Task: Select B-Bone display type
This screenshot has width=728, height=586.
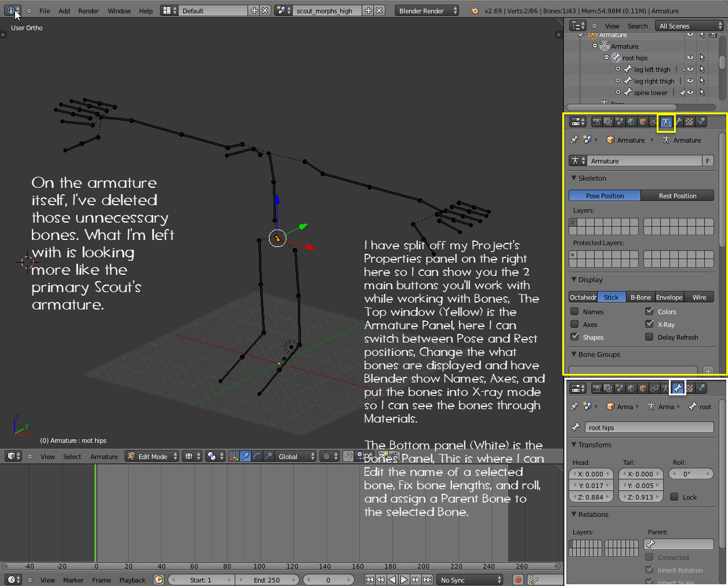Action: 640,297
